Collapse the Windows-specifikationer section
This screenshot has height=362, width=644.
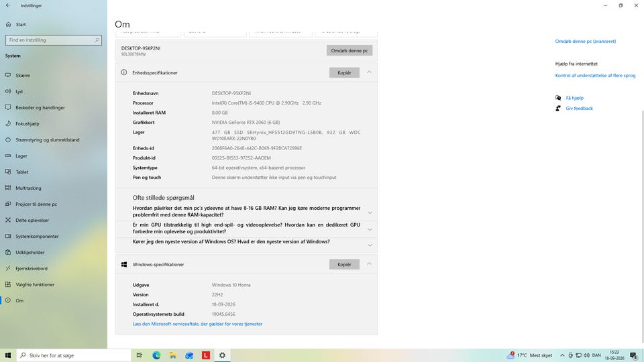pos(369,264)
